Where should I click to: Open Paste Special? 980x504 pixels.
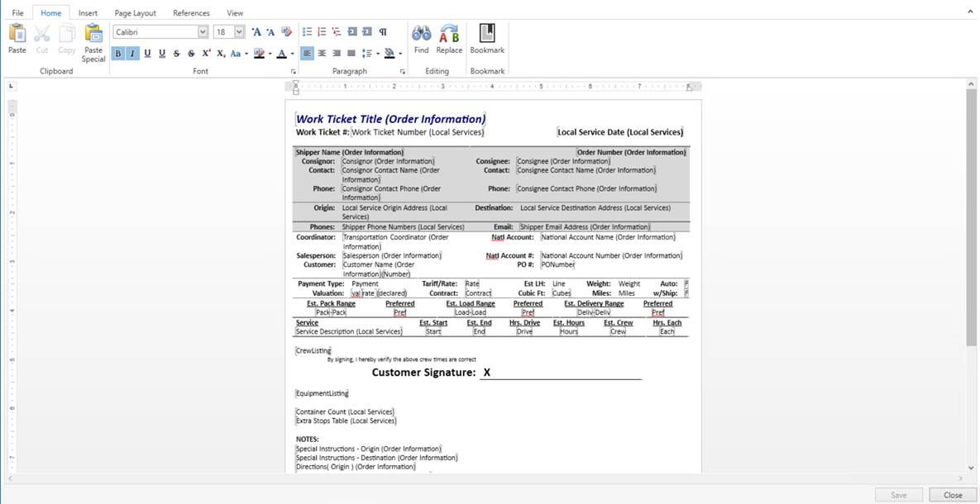(x=93, y=42)
